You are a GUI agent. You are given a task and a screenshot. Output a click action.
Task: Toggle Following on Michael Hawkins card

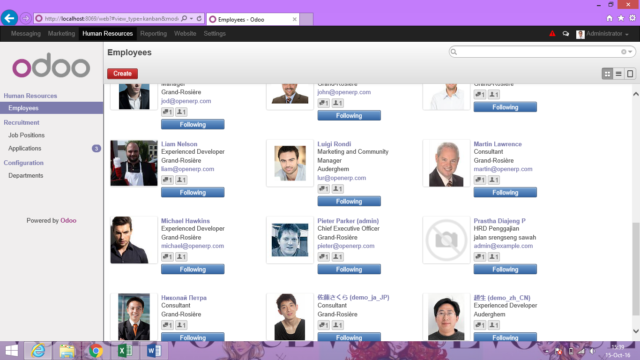pos(193,269)
